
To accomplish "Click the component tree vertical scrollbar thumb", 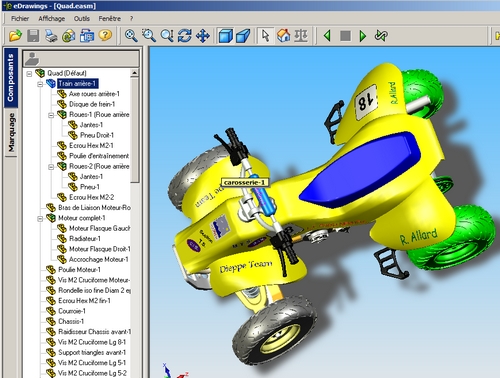I will pos(135,130).
